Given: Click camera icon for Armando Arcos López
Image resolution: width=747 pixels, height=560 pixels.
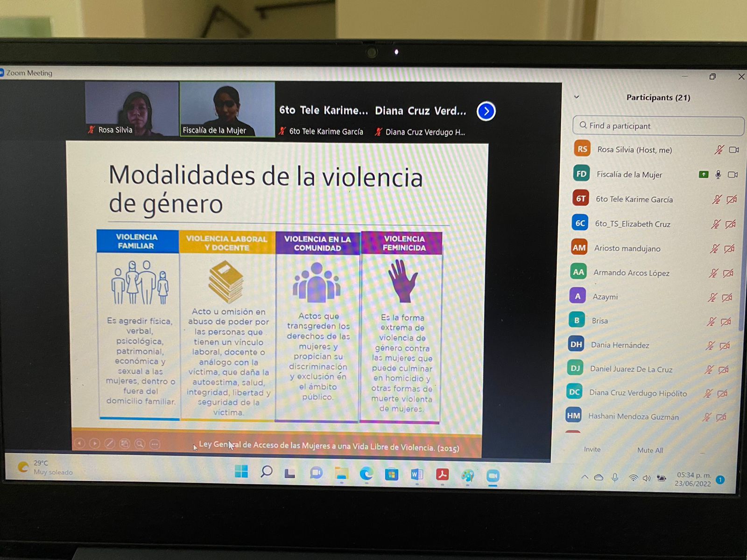Looking at the screenshot, I should click(x=728, y=273).
